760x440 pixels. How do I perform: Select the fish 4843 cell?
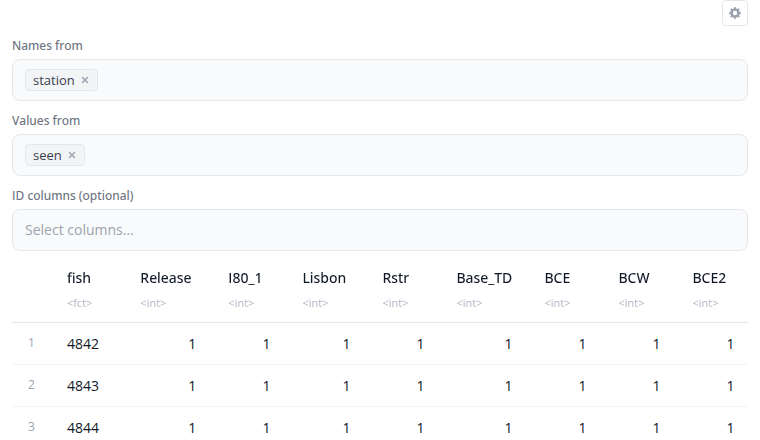pos(83,386)
